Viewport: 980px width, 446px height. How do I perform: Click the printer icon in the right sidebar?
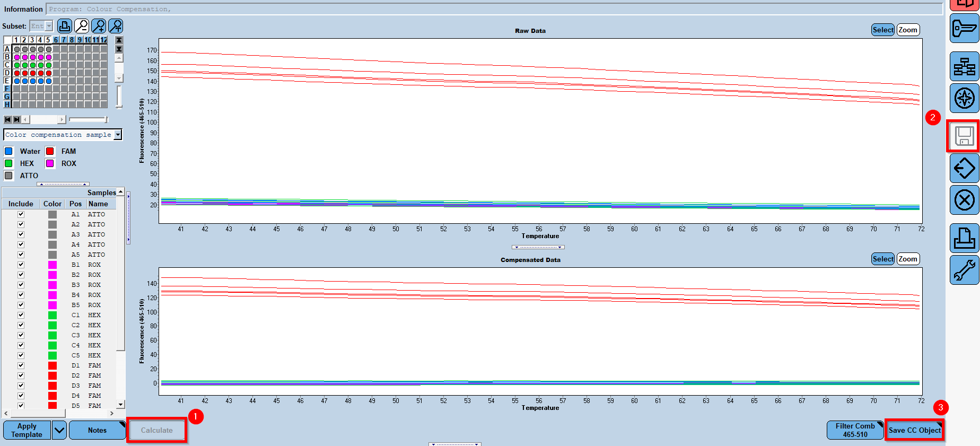tap(964, 238)
